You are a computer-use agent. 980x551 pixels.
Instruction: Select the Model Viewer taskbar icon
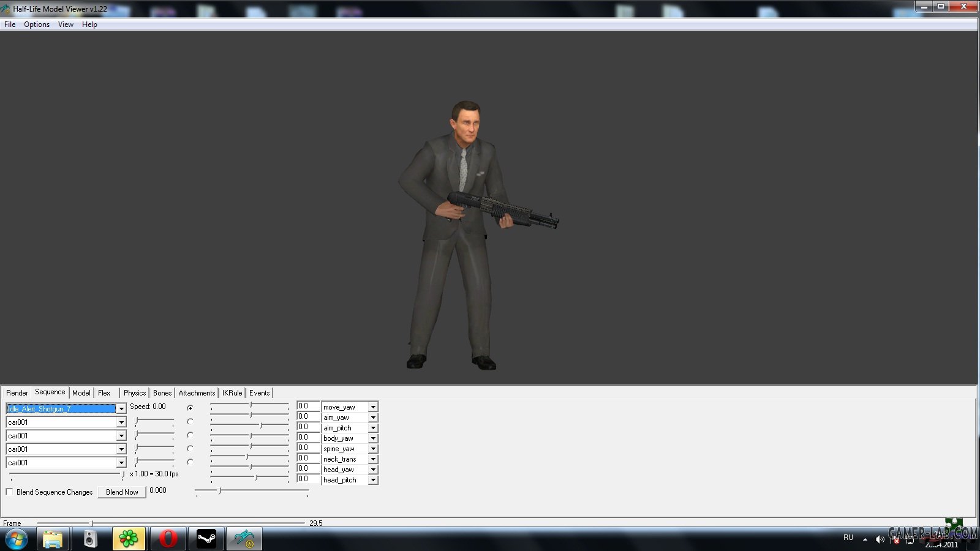tap(244, 539)
